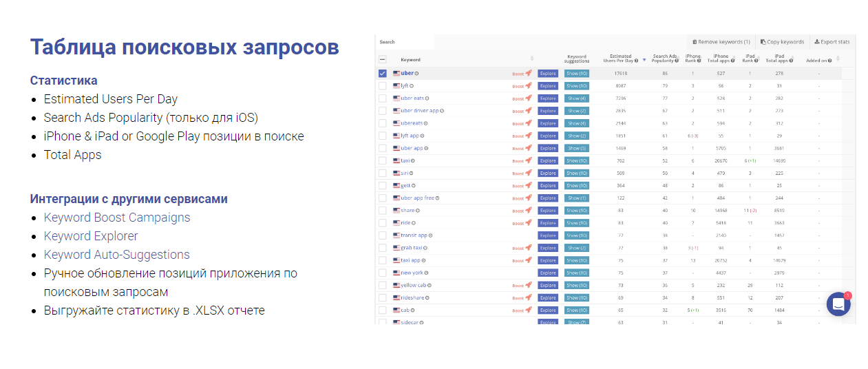Viewport: 868px width, 369px height.
Task: Toggle the select-all header checkbox
Action: click(383, 60)
